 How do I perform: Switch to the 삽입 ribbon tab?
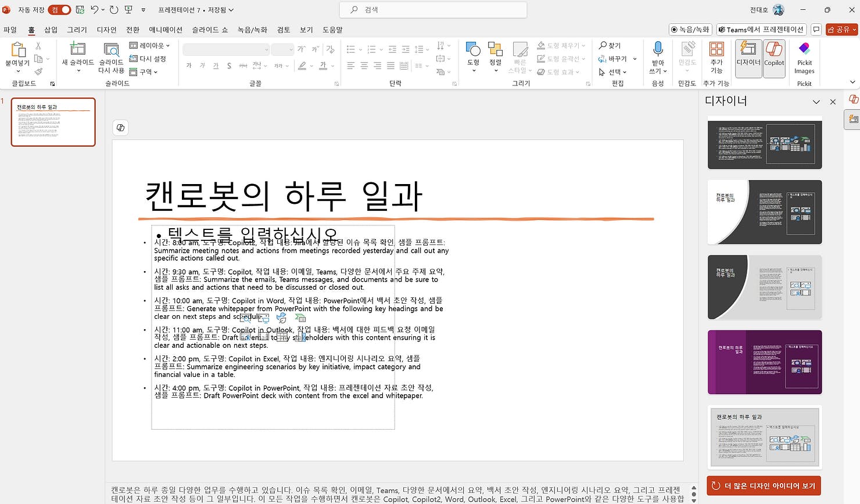coord(50,30)
